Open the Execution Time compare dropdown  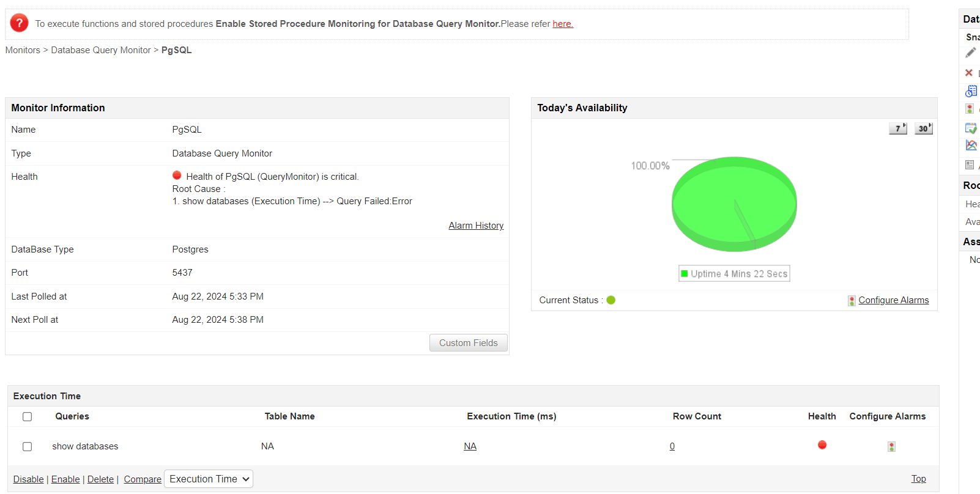point(209,479)
